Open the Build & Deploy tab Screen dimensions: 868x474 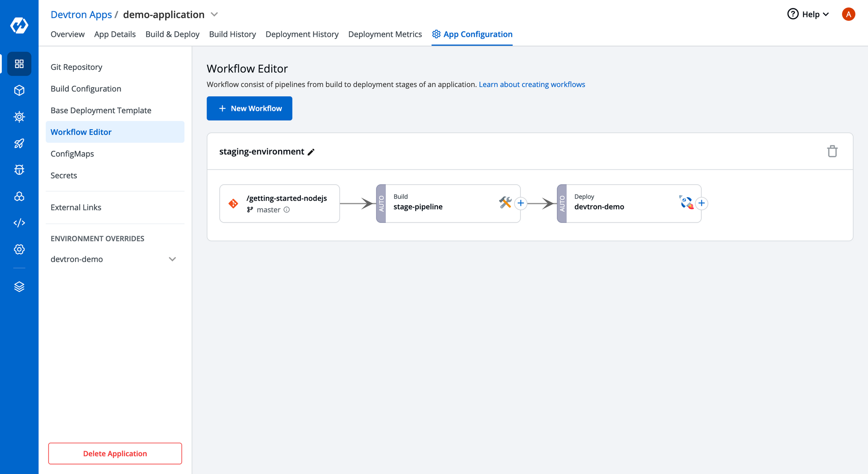tap(172, 34)
